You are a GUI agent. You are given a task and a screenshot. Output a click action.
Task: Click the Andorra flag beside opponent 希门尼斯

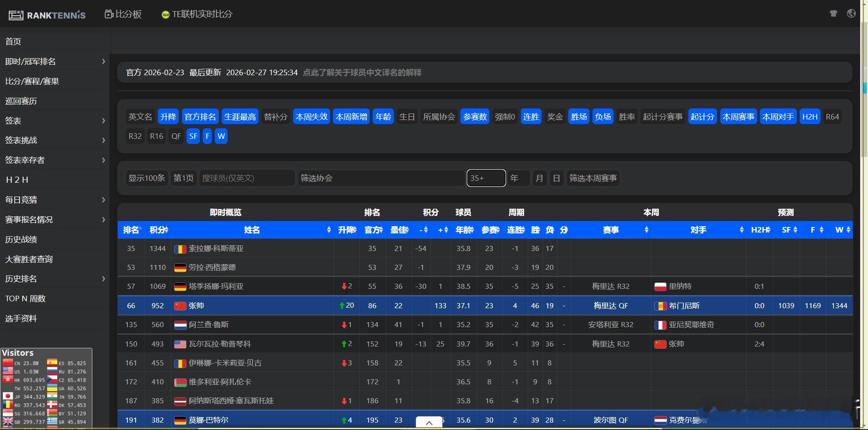click(x=660, y=306)
